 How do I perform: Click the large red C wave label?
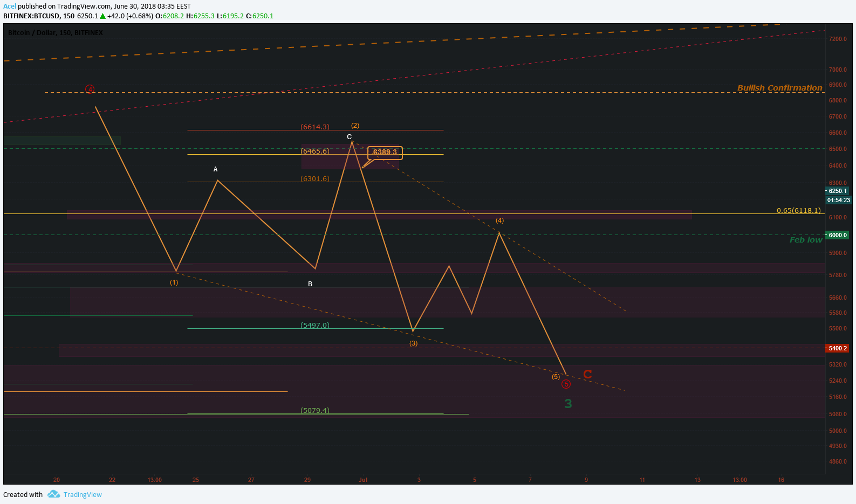[x=587, y=374]
